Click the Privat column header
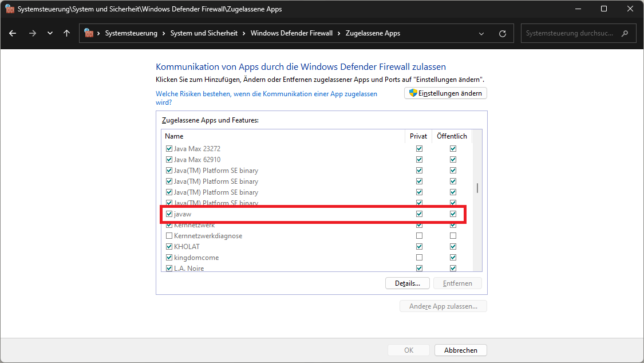 click(x=418, y=136)
